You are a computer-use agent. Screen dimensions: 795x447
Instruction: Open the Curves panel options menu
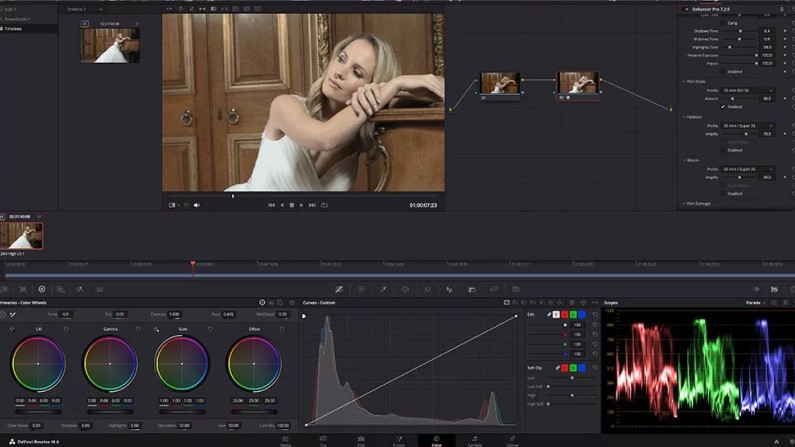(x=595, y=303)
